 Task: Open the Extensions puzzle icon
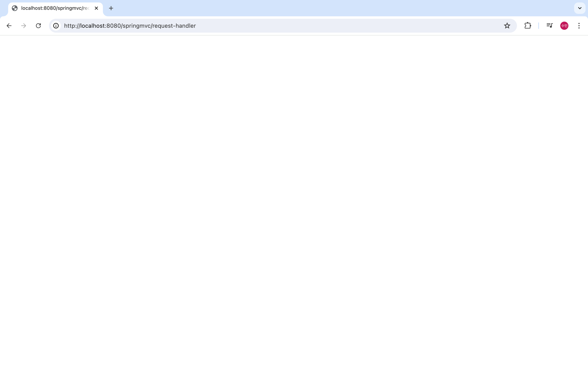[x=528, y=26]
